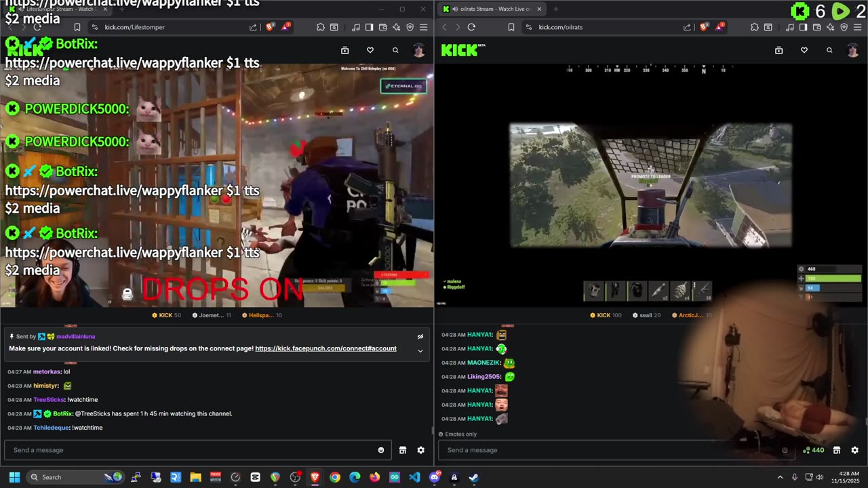This screenshot has height=488, width=868.
Task: Open Brave VPN shield in oilrats window
Action: click(x=844, y=27)
